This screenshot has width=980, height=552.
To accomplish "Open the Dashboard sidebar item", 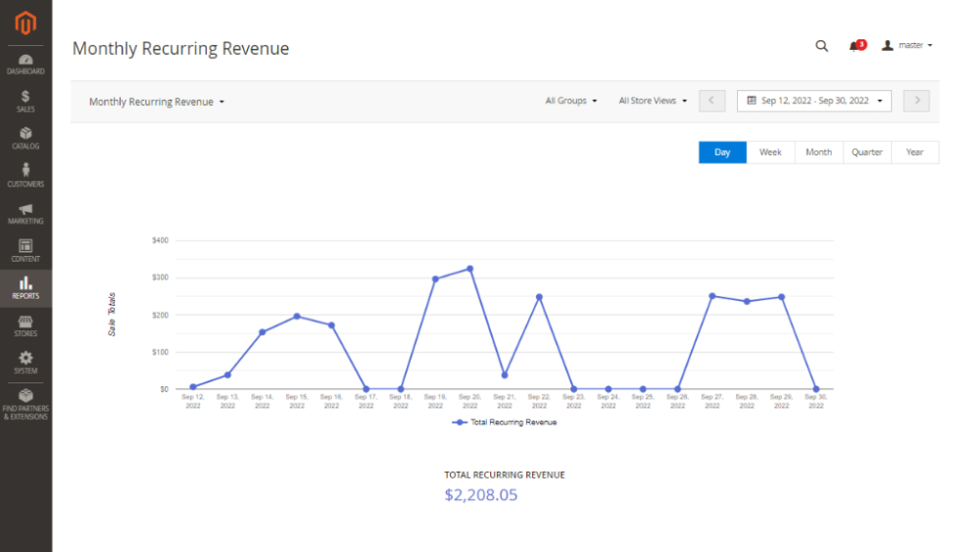I will (x=25, y=65).
